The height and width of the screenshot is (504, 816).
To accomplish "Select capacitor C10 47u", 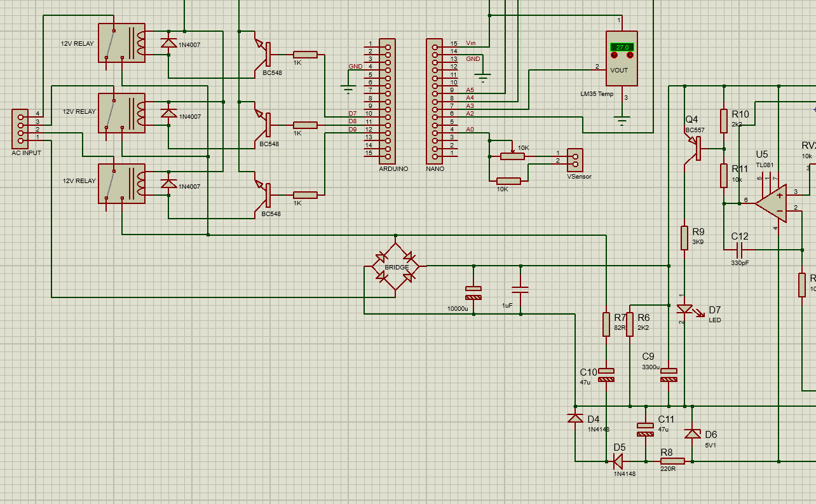I will pos(607,375).
